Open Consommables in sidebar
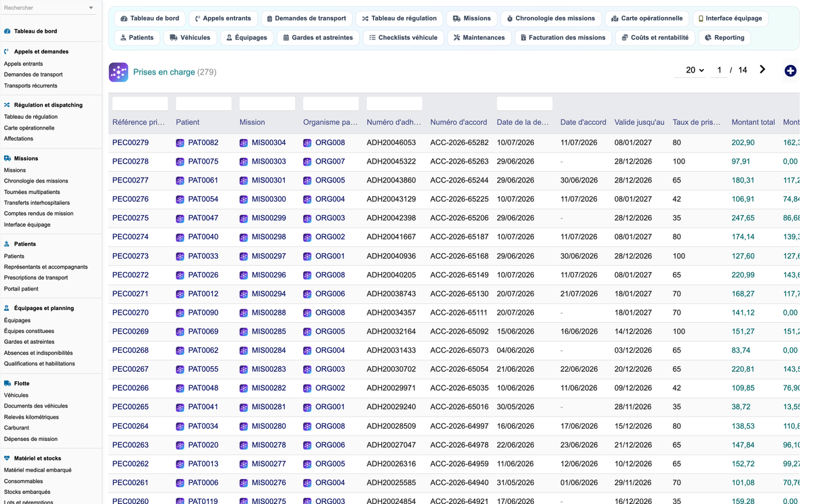Viewport: 814px width, 504px height. (23, 481)
